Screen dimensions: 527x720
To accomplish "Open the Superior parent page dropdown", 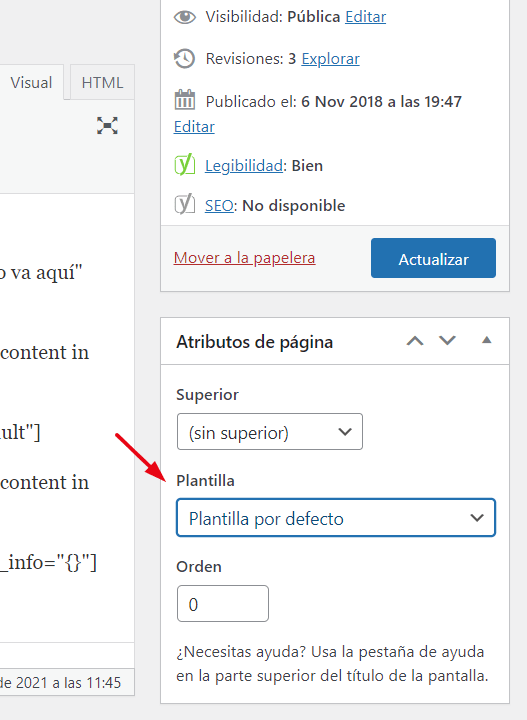I will tap(270, 432).
